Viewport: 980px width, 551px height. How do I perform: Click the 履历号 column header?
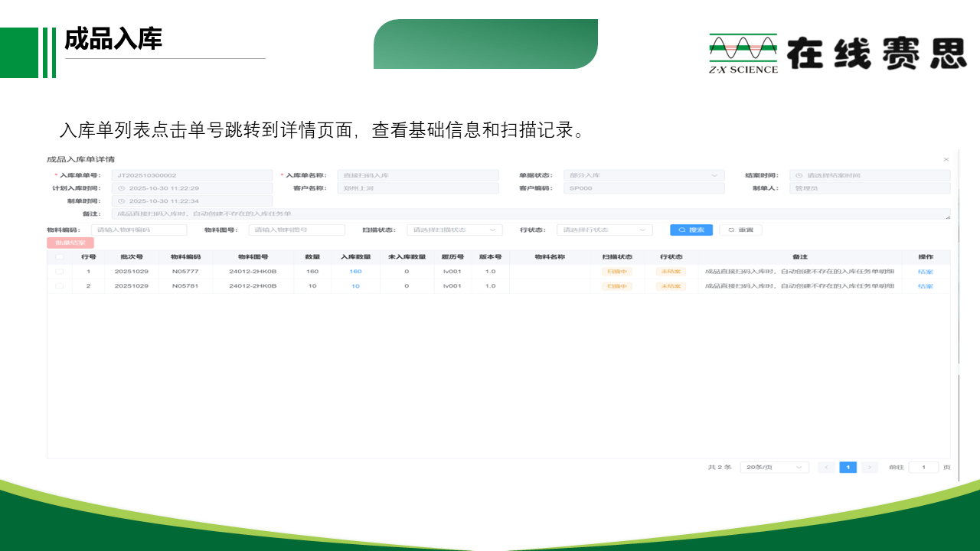pyautogui.click(x=452, y=257)
